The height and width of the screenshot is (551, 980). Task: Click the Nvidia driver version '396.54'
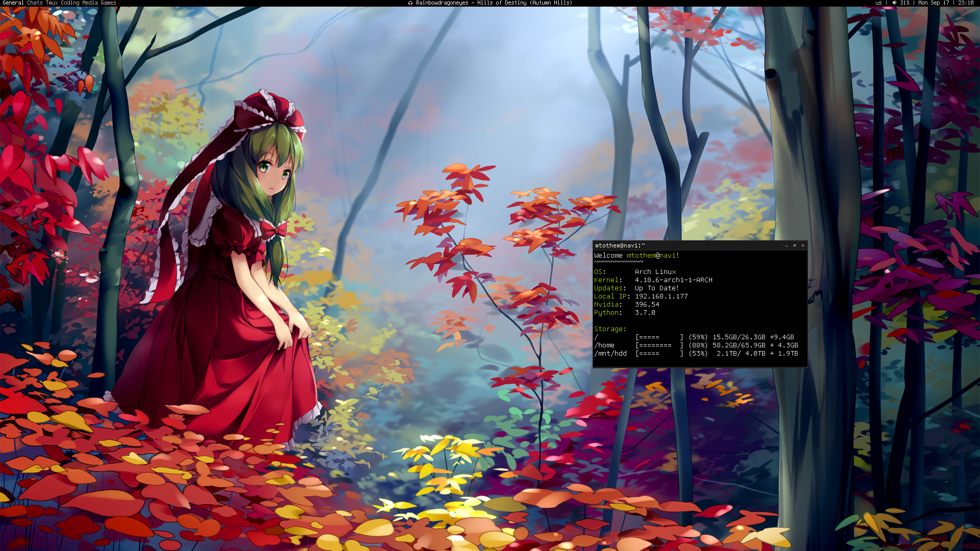647,305
